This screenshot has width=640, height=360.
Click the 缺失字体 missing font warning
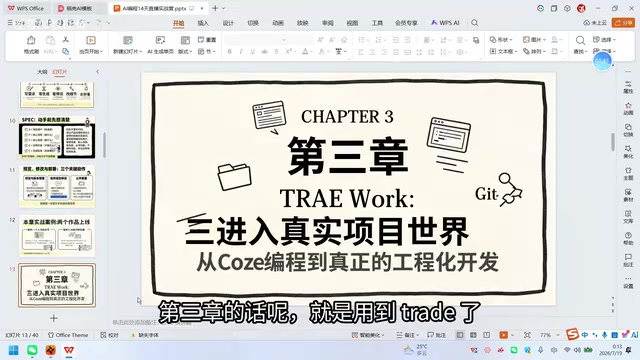(145, 335)
